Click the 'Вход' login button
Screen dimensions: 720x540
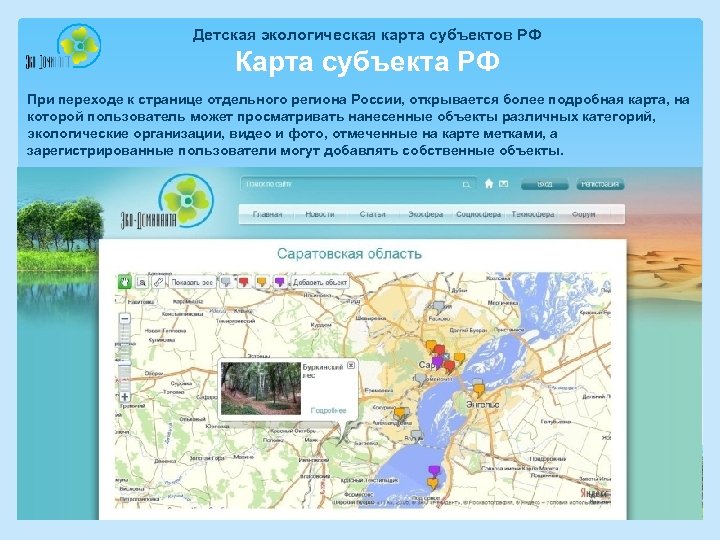click(x=545, y=184)
